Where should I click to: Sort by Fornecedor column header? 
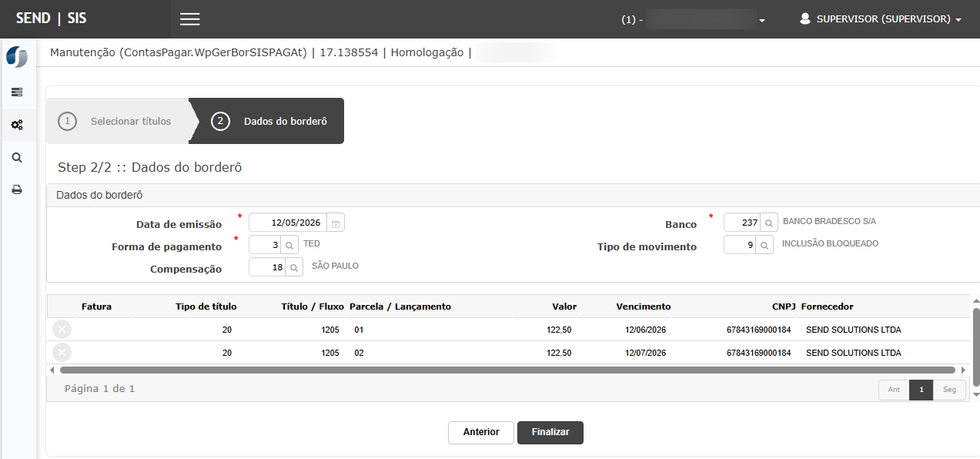point(828,307)
